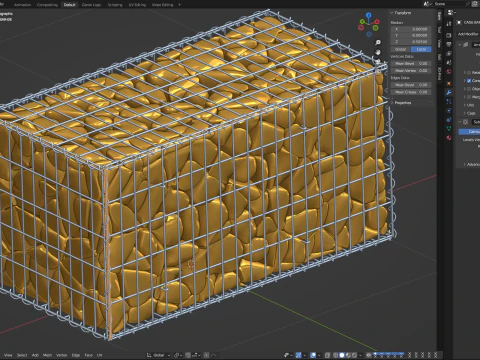Click the blue Z axis of navigation gizmo

pyautogui.click(x=369, y=15)
